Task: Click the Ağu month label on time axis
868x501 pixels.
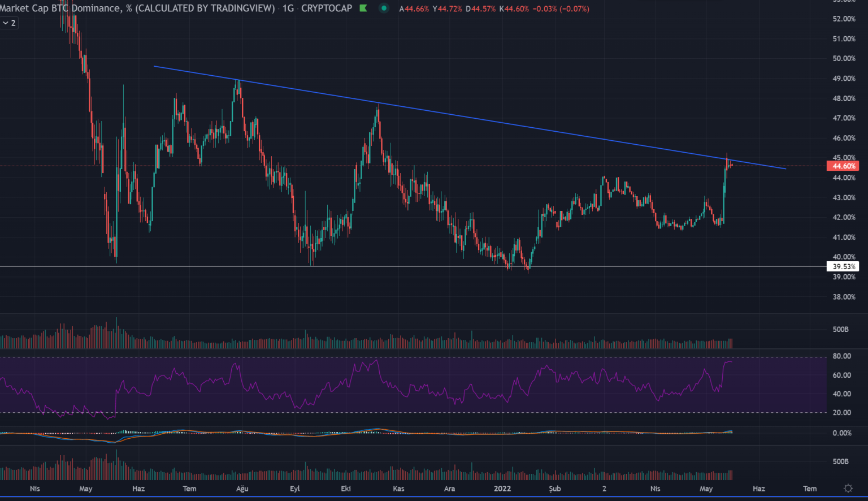Action: click(x=242, y=489)
